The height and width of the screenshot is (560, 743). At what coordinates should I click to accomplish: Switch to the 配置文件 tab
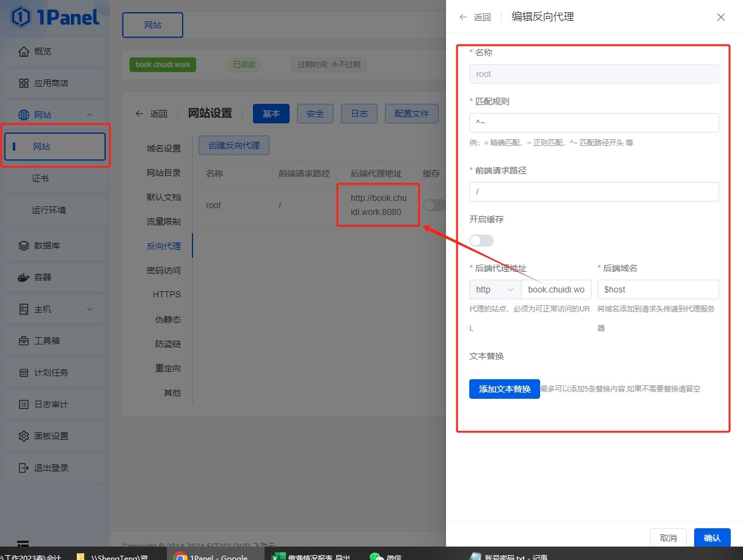coord(412,114)
